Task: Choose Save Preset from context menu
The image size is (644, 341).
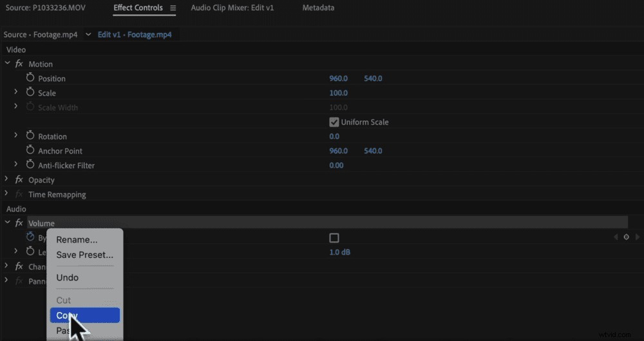Action: 84,255
